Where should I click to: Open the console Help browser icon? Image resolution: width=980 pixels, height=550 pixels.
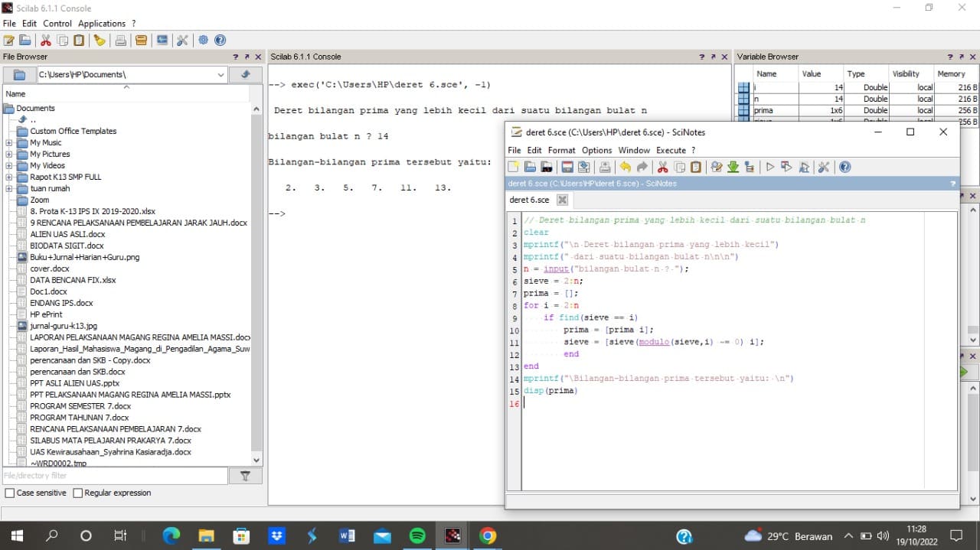220,41
